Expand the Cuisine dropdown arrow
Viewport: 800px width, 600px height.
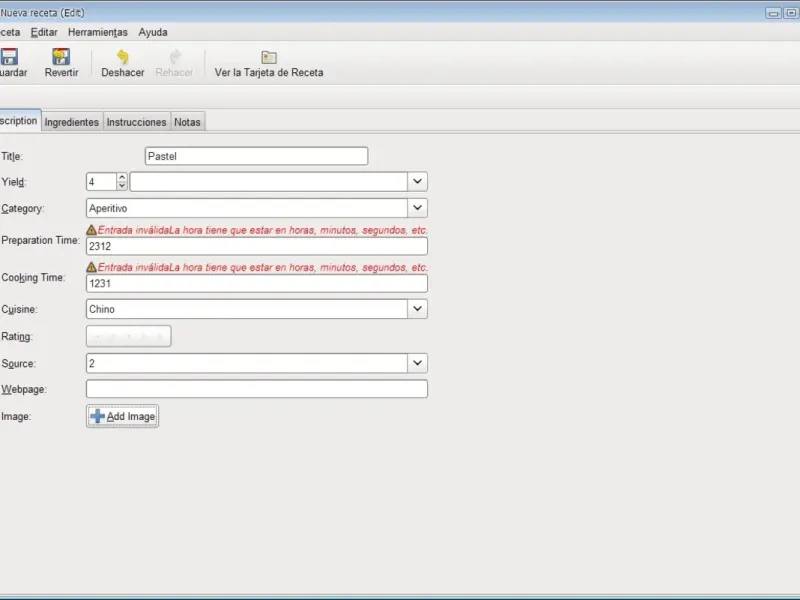coord(417,309)
